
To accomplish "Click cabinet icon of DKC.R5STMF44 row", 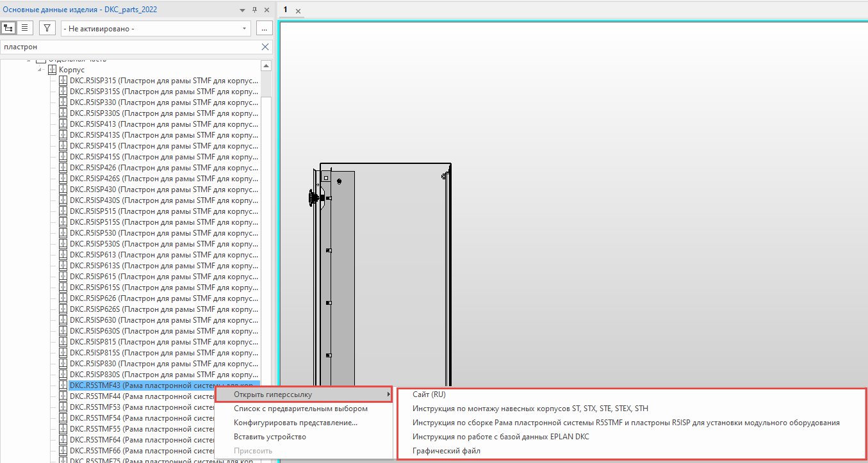I will (x=63, y=396).
